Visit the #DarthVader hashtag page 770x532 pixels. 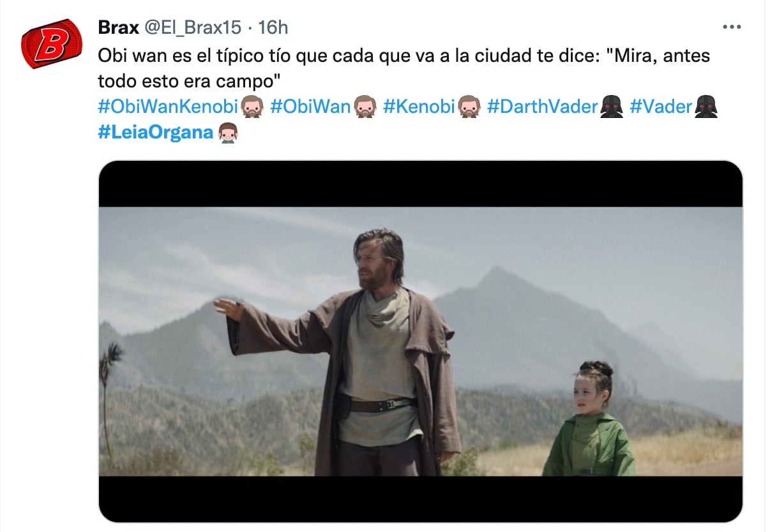(542, 107)
